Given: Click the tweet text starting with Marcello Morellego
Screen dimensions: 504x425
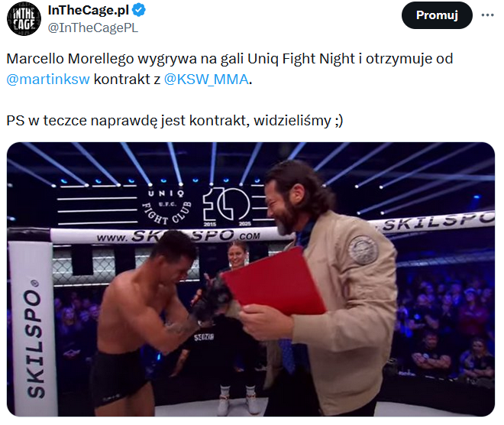Looking at the screenshot, I should click(x=230, y=69).
